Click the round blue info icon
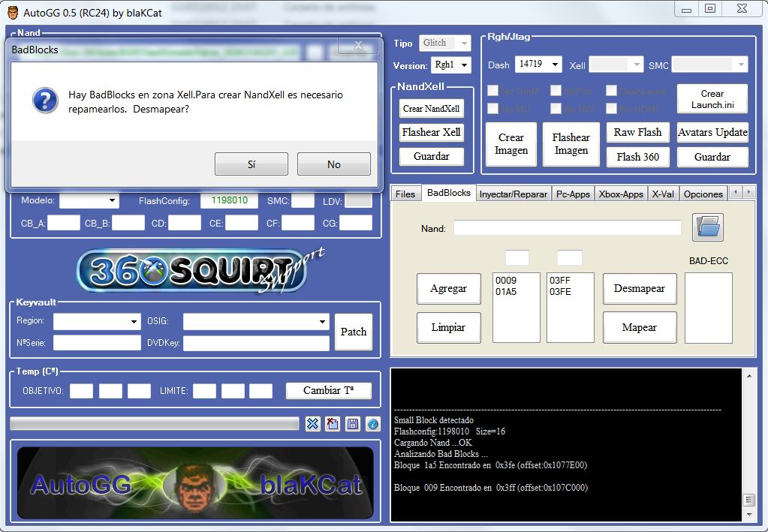768x532 pixels. [372, 424]
